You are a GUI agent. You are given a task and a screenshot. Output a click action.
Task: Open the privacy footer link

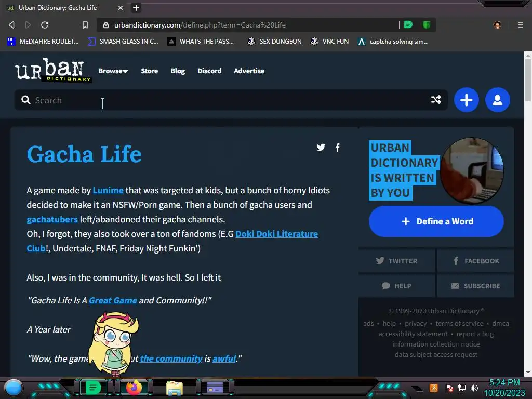coord(416,323)
